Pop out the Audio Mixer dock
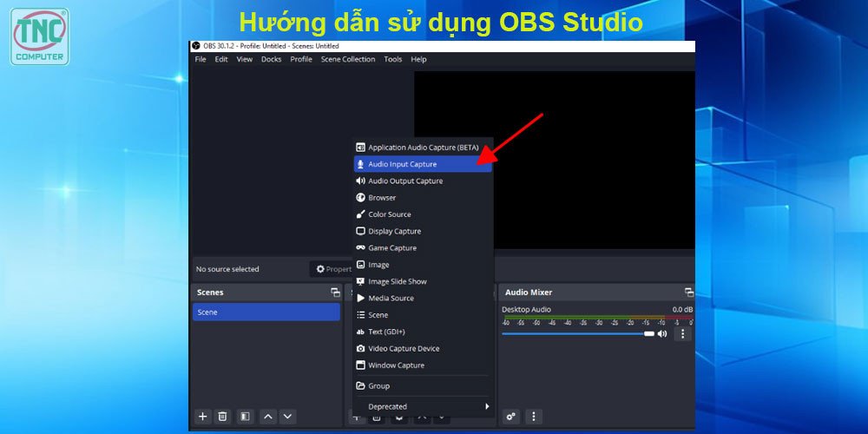Screen dimensions: 868x434 [x=688, y=293]
